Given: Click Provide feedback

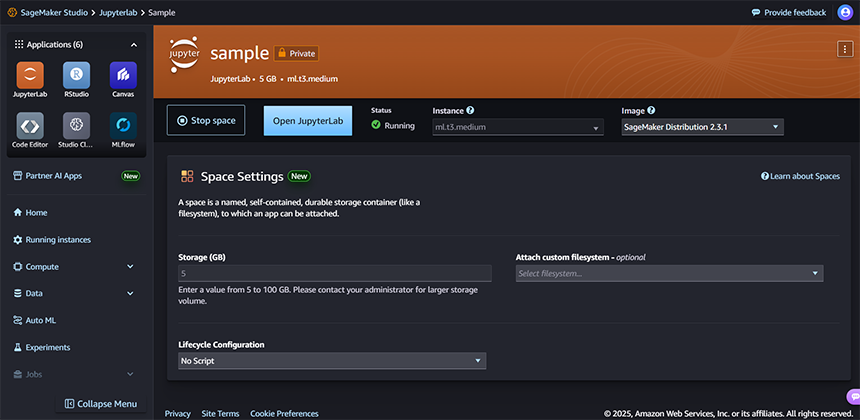Looking at the screenshot, I should pyautogui.click(x=789, y=13).
